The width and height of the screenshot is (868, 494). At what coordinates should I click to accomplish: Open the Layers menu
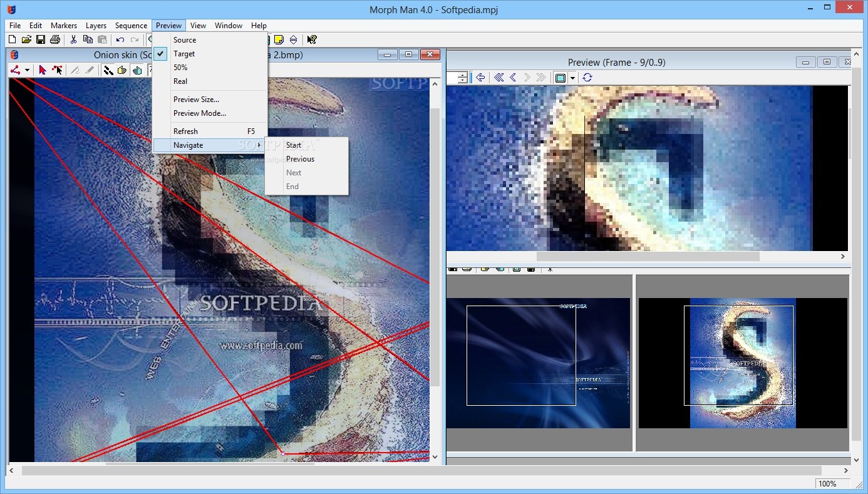(x=96, y=26)
